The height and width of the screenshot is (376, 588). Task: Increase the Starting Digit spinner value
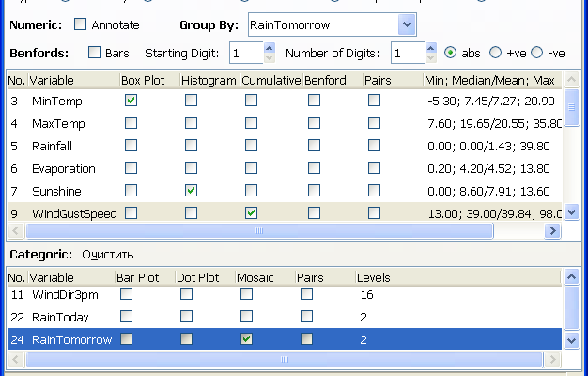(x=271, y=48)
